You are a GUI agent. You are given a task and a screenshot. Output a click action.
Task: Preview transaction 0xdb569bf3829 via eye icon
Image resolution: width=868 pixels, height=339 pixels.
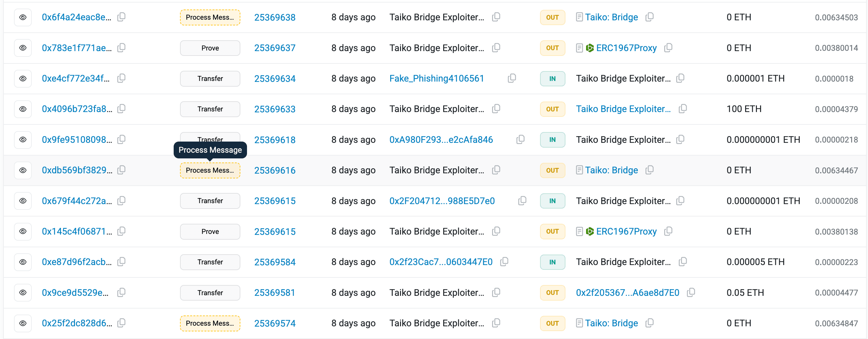pyautogui.click(x=23, y=170)
